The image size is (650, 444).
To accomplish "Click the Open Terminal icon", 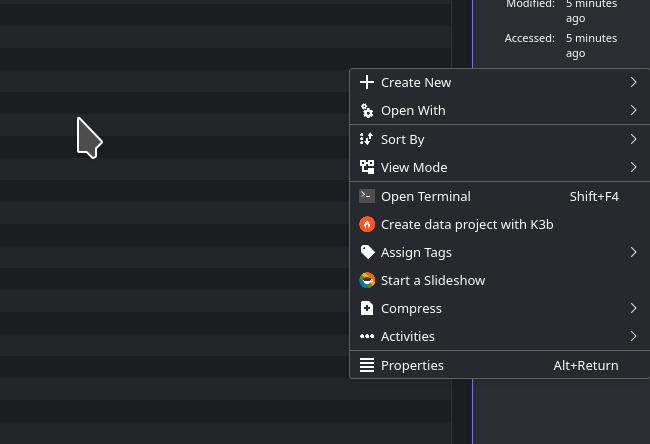I will [x=367, y=196].
